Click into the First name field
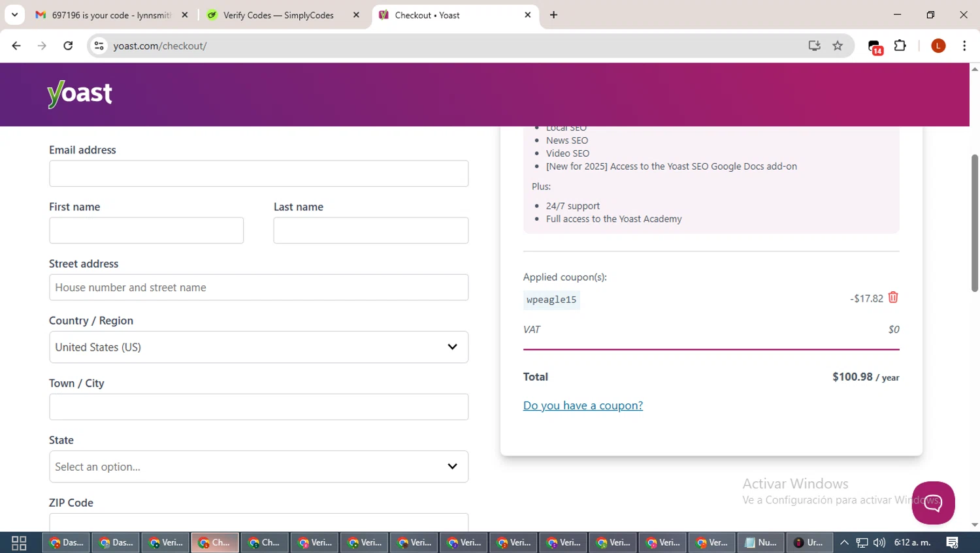980x553 pixels. point(146,230)
